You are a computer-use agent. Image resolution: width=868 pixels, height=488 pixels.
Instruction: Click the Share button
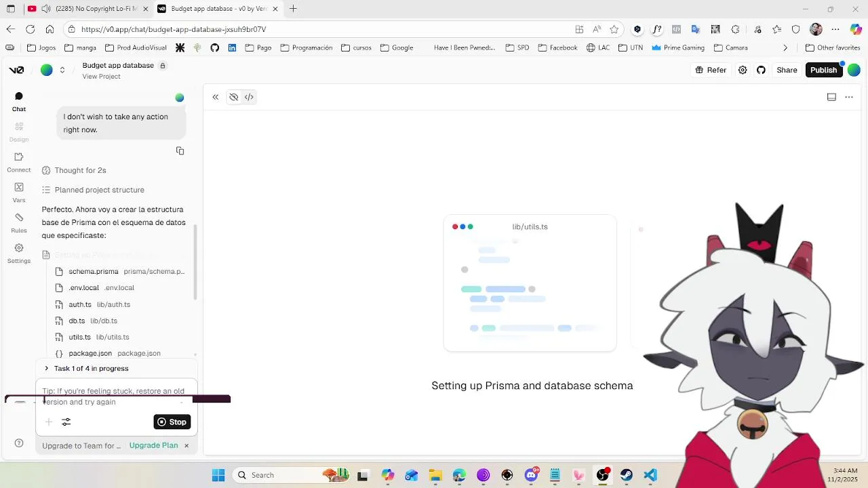click(787, 70)
